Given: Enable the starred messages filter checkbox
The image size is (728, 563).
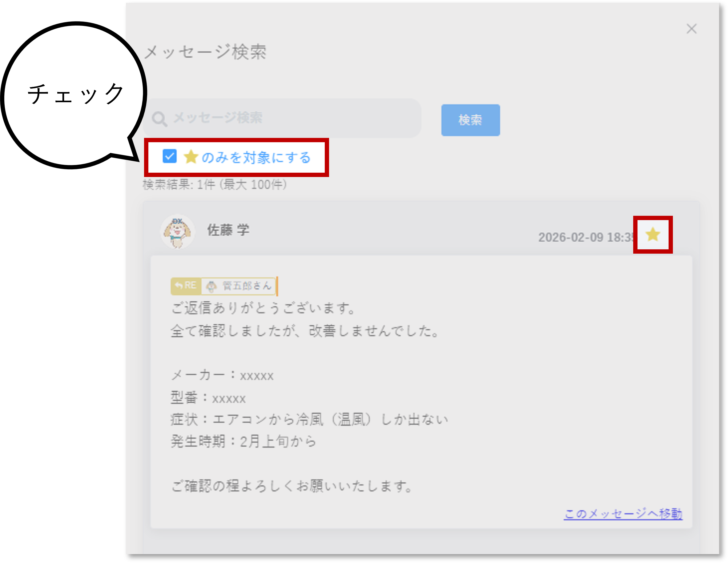Looking at the screenshot, I should (169, 157).
